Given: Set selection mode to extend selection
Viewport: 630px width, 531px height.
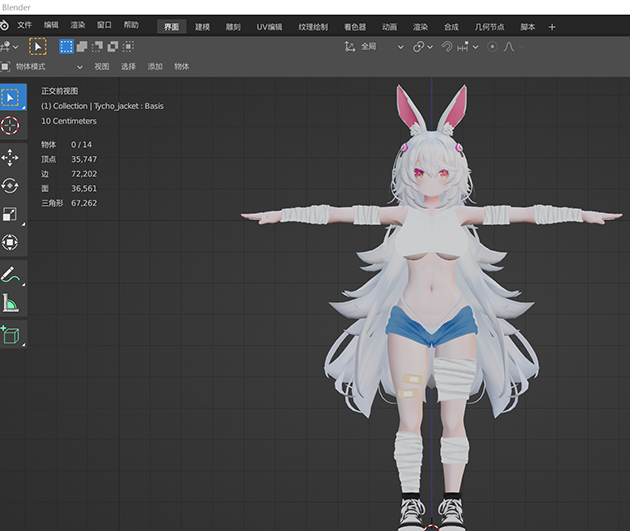Looking at the screenshot, I should coord(82,47).
